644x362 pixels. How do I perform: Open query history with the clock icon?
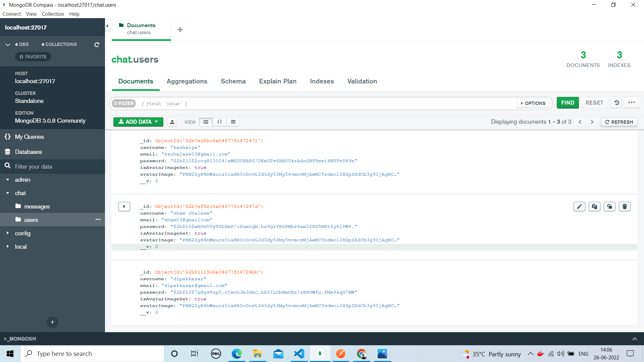[x=616, y=103]
